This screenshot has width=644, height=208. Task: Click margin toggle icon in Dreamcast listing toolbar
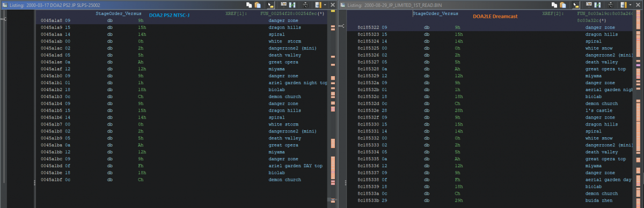[x=624, y=5]
